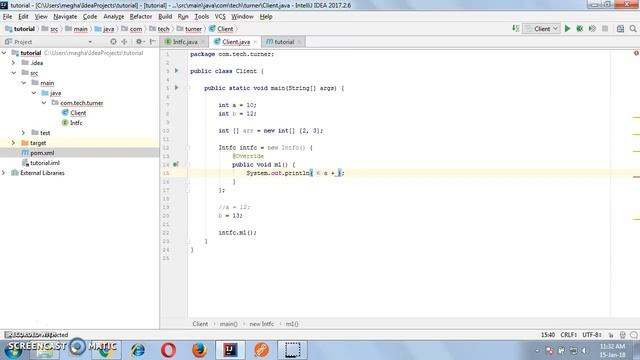
Task: Click the lock read-only icon in the status bar
Action: (x=611, y=335)
